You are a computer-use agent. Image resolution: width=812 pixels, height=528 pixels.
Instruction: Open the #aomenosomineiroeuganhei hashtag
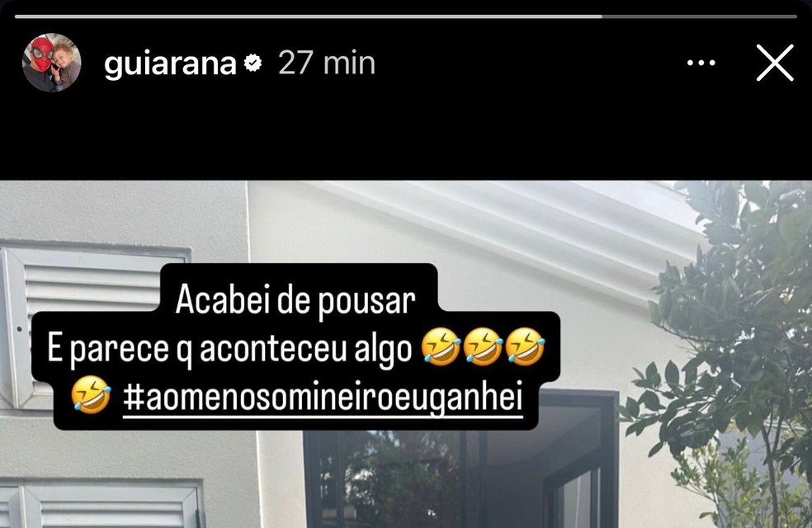coord(323,398)
